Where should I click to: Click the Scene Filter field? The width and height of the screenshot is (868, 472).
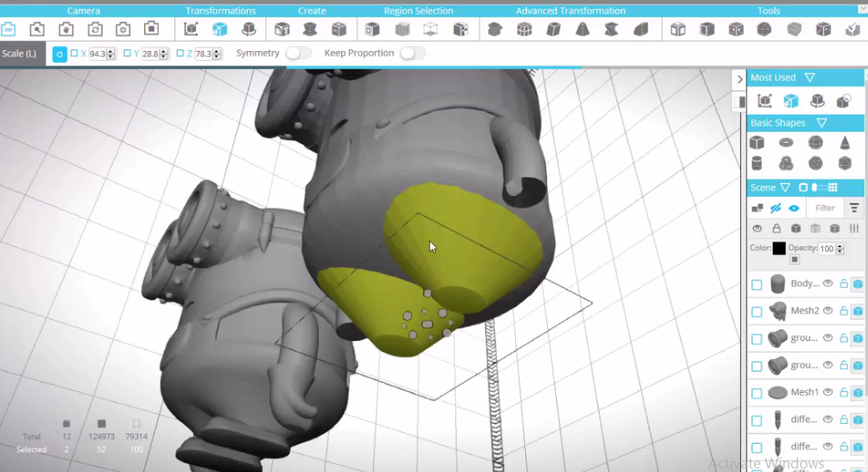click(x=825, y=209)
